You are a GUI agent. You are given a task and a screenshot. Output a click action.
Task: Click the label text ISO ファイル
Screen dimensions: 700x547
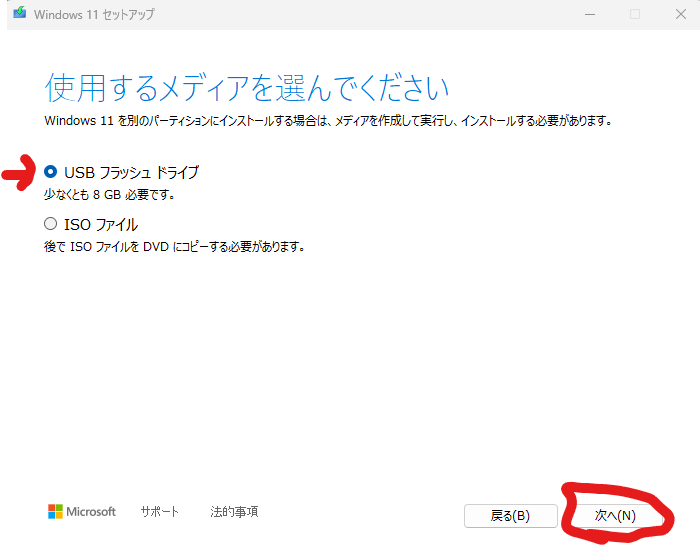point(101,225)
